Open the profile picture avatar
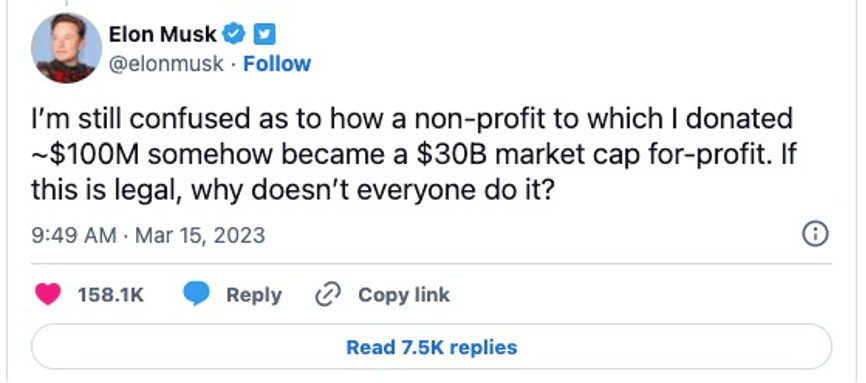 [x=67, y=48]
